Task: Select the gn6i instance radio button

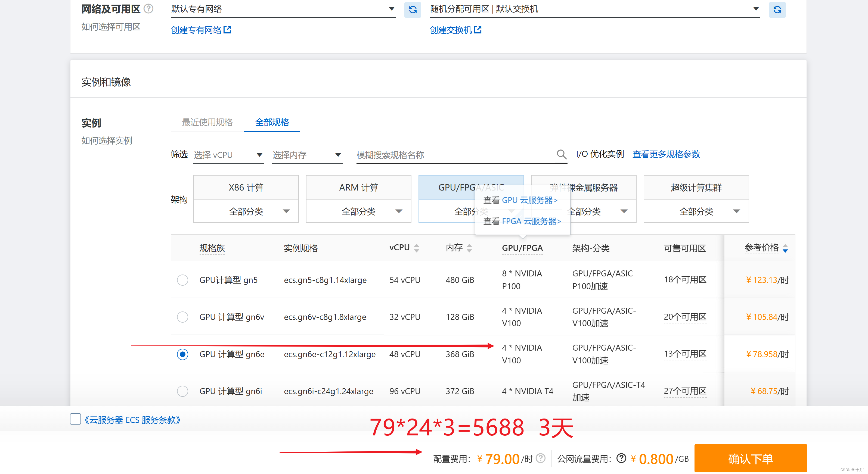Action: coord(182,391)
